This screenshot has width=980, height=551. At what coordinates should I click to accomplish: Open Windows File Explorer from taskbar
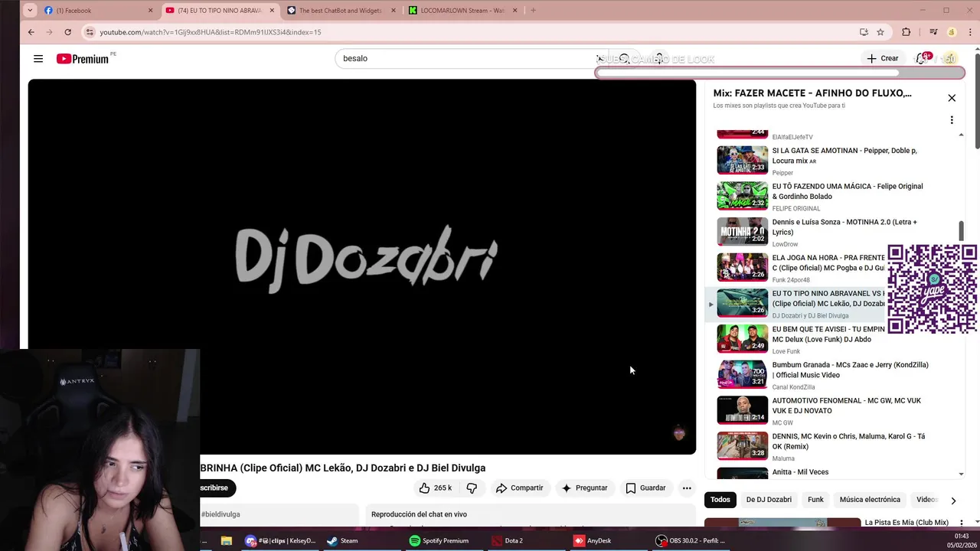click(226, 540)
